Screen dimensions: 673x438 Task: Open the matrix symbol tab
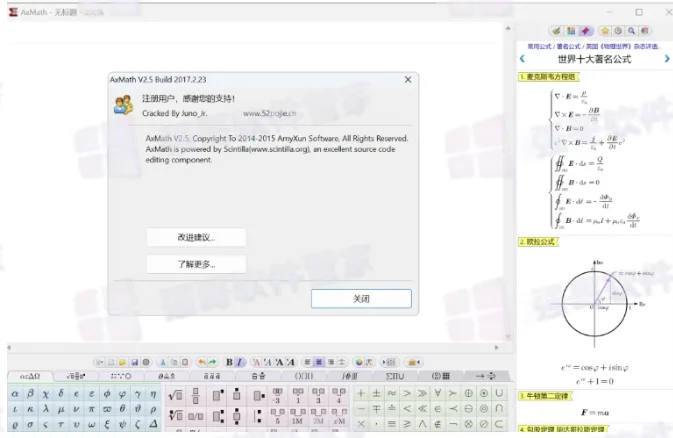(440, 376)
